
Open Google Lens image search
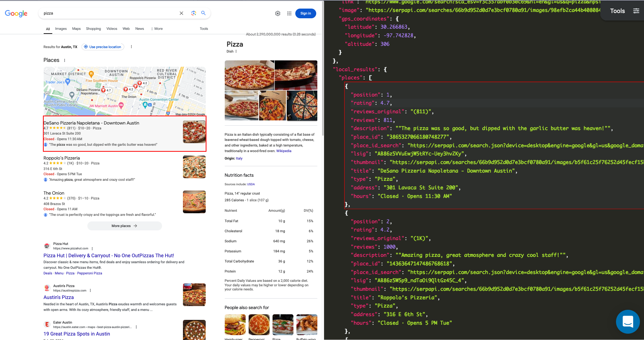click(193, 13)
